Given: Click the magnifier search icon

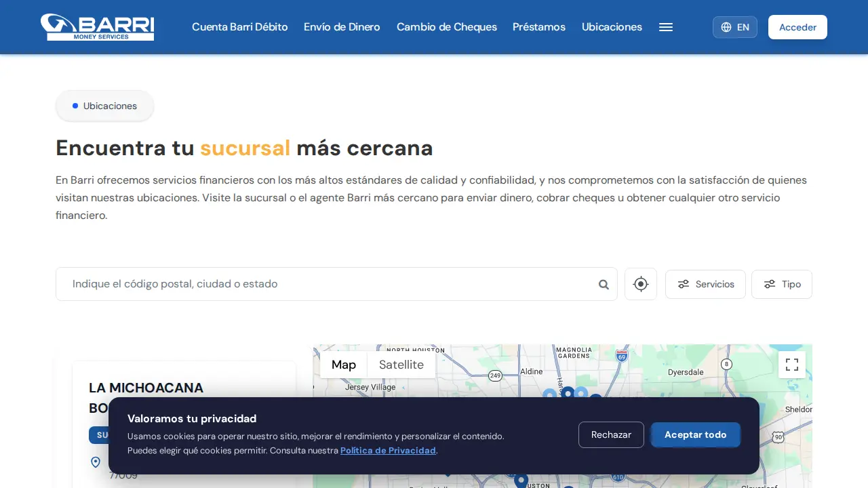Looking at the screenshot, I should pyautogui.click(x=604, y=285).
